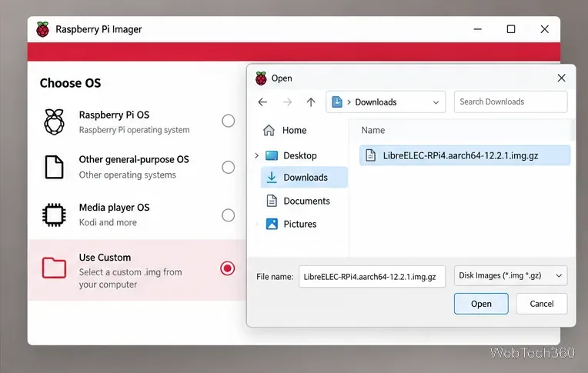Click the Downloads breadcrumb in address bar

(x=376, y=102)
